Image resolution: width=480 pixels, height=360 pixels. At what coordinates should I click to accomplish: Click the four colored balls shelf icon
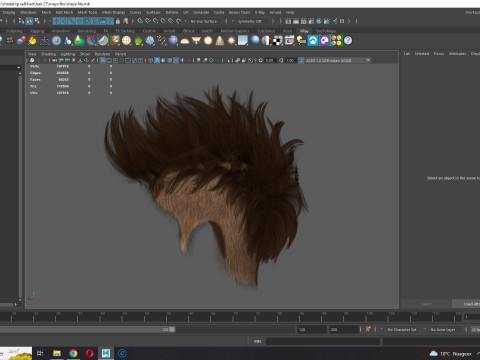coord(336,41)
